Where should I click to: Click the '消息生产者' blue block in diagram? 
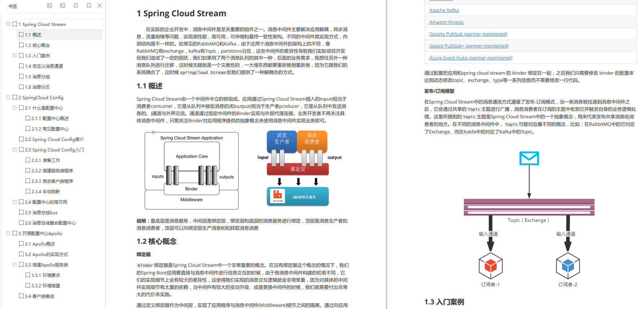(282, 141)
